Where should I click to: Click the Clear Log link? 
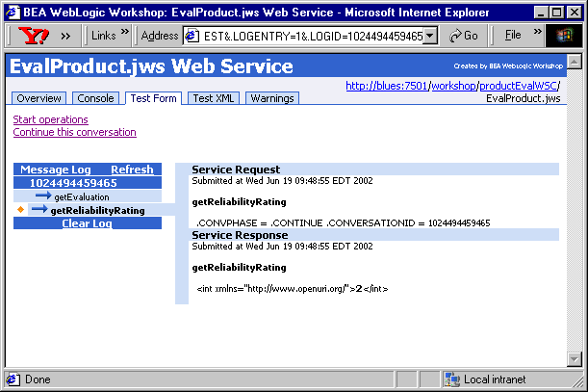click(x=87, y=223)
